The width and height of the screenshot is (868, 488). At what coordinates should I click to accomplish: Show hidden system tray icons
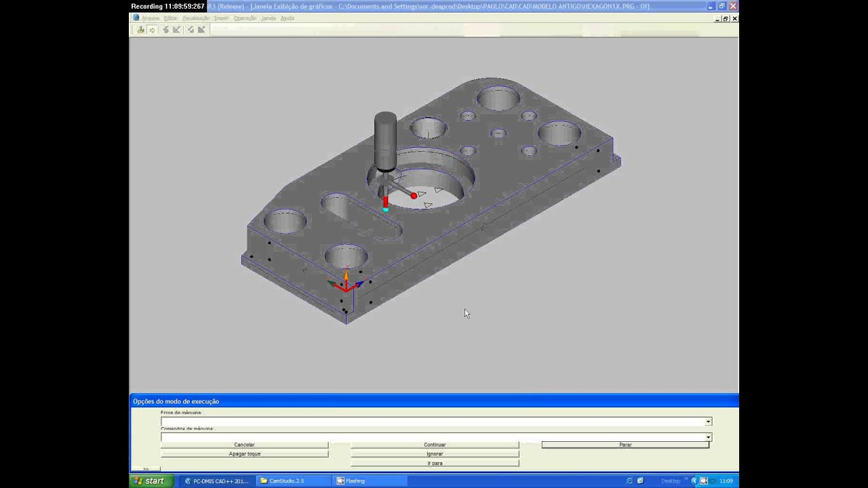pos(694,481)
